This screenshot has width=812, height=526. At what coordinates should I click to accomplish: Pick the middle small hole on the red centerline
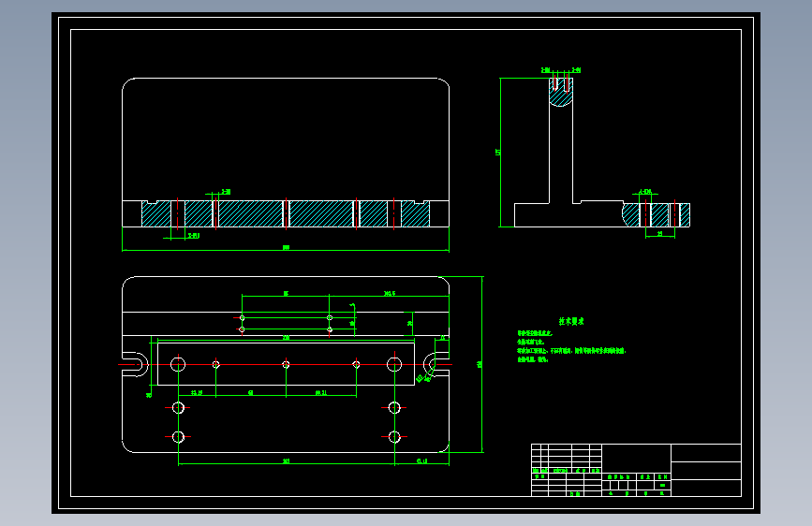pyautogui.click(x=286, y=364)
